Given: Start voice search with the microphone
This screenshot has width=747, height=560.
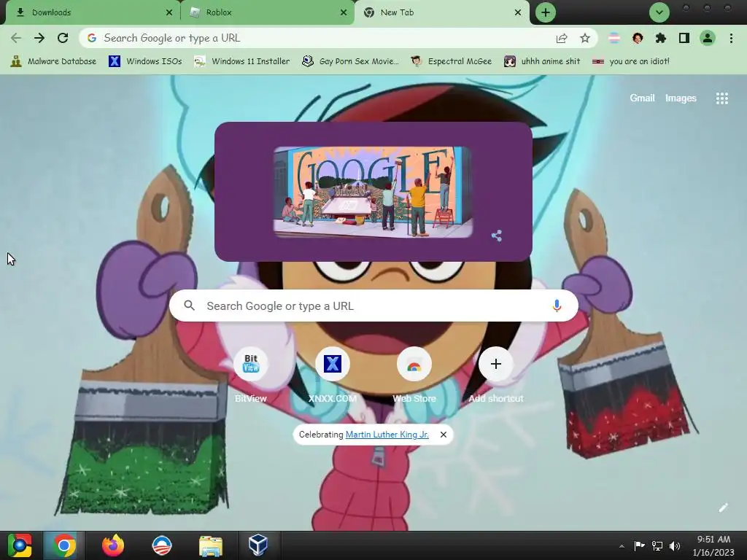Looking at the screenshot, I should click(x=557, y=306).
